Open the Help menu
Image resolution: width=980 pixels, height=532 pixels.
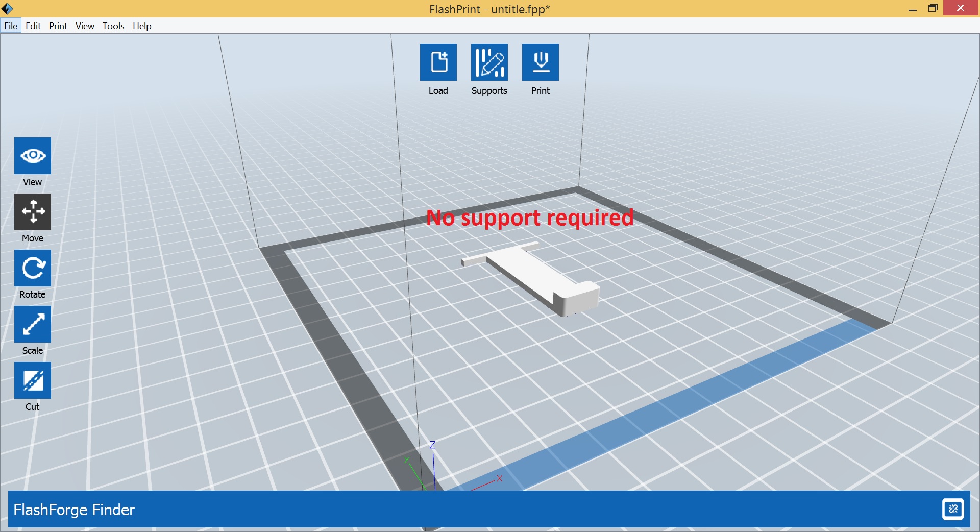[142, 26]
